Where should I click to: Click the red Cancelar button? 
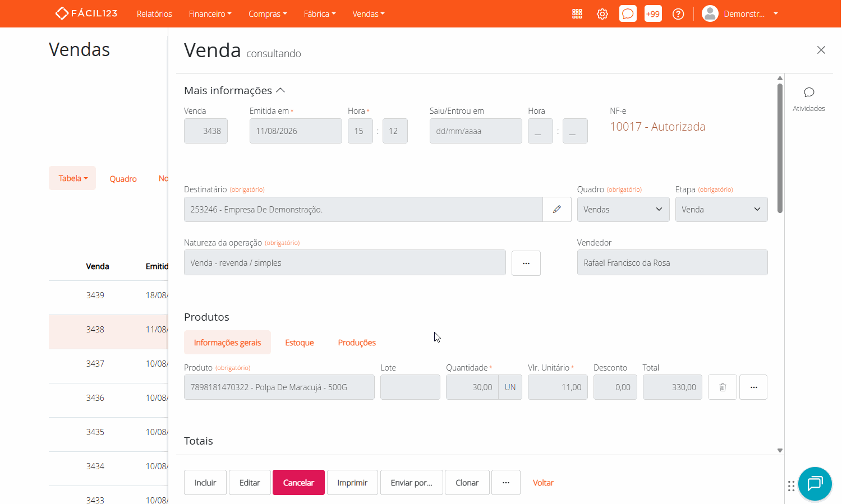pos(298,483)
